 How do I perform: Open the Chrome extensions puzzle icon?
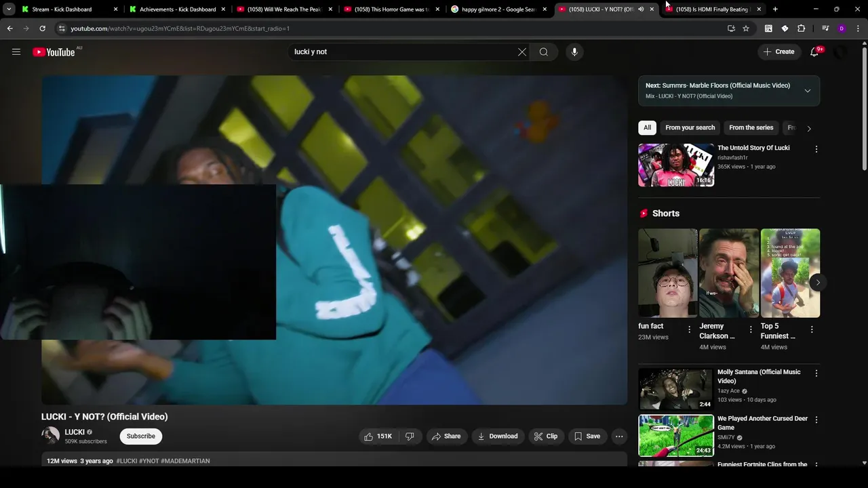pos(802,28)
